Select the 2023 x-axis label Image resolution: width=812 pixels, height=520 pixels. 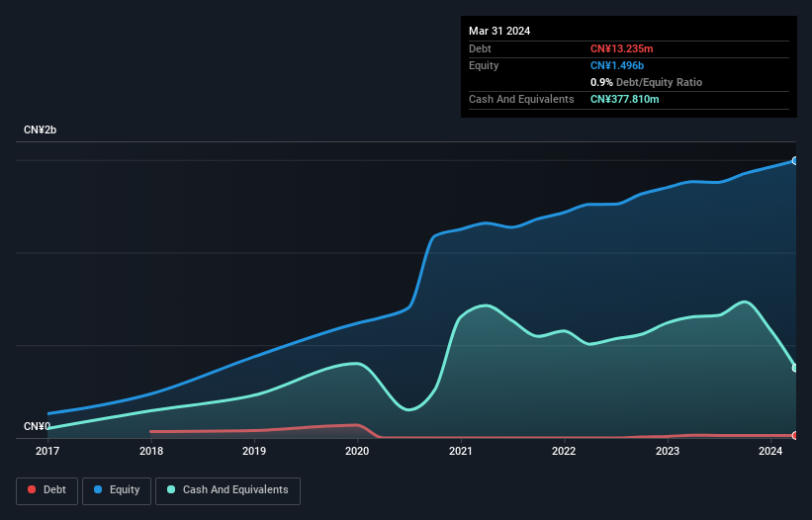[x=668, y=452]
